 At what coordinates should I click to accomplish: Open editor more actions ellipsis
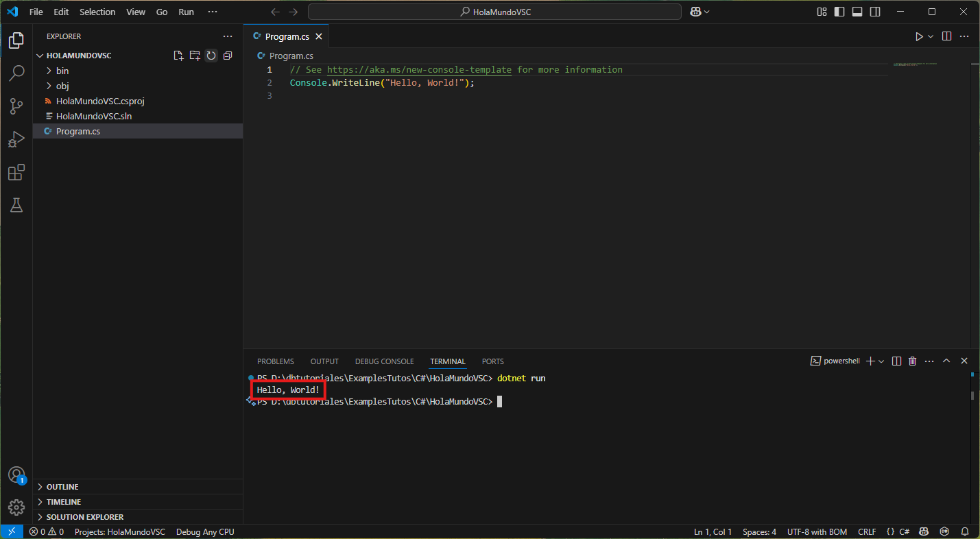pos(964,36)
